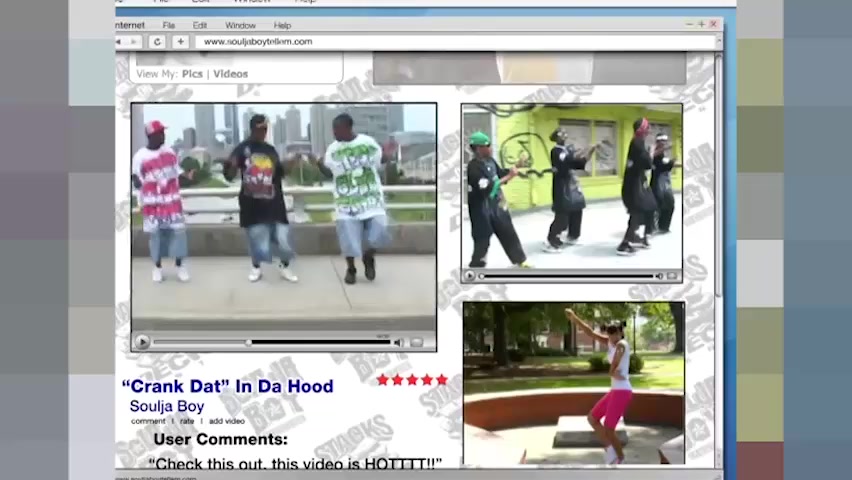Screen dimensions: 852x480
Task: Open the Help menu in browser window
Action: [x=282, y=26]
